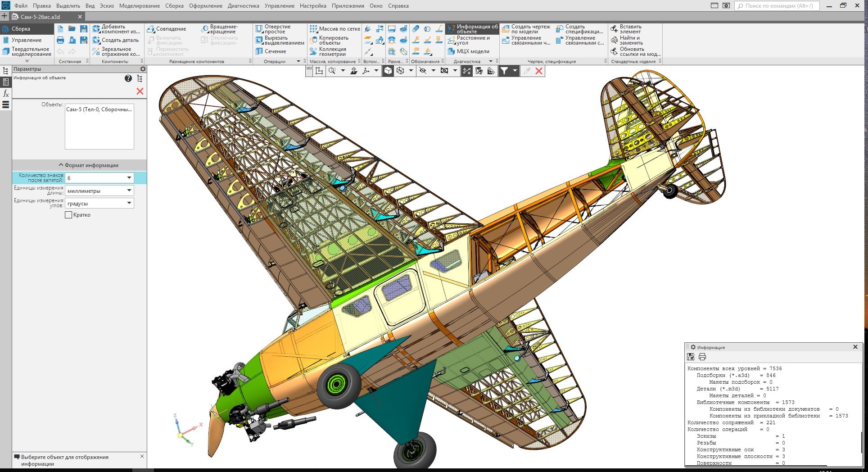Click the print icon in Информация window

702,357
